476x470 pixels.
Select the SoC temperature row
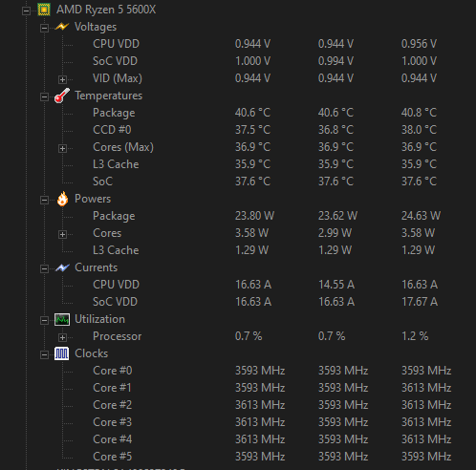tap(102, 182)
